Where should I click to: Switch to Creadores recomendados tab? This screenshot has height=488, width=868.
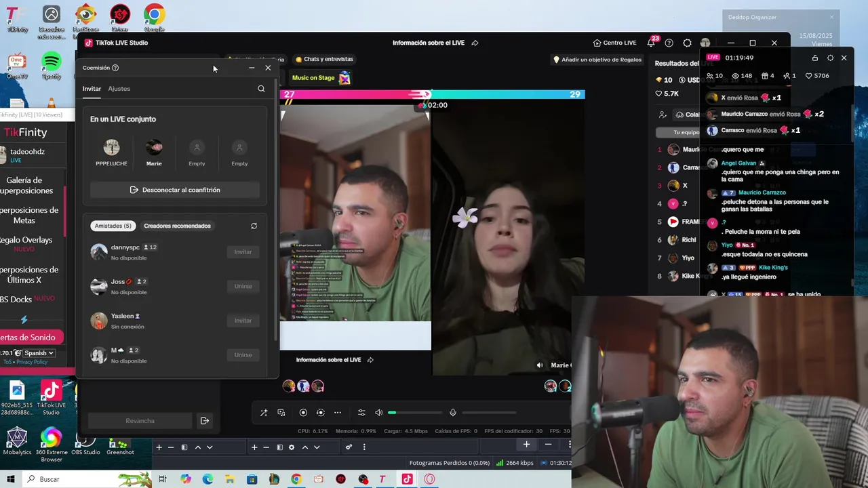pyautogui.click(x=177, y=226)
